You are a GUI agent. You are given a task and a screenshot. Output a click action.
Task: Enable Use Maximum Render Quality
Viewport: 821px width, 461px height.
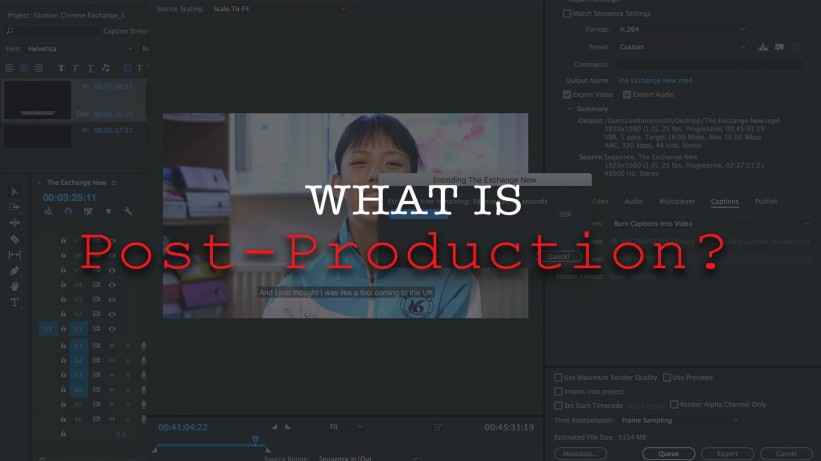pyautogui.click(x=558, y=378)
